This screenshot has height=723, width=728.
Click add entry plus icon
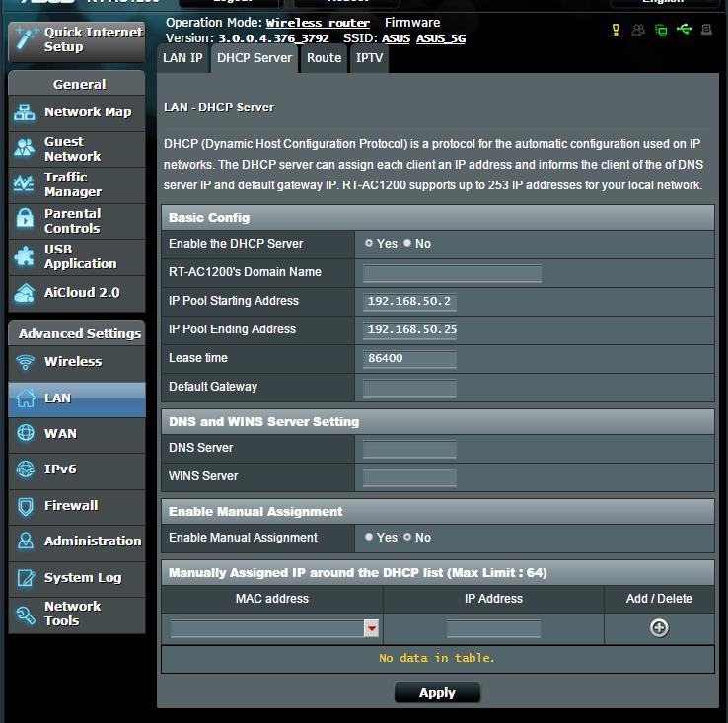tap(659, 627)
